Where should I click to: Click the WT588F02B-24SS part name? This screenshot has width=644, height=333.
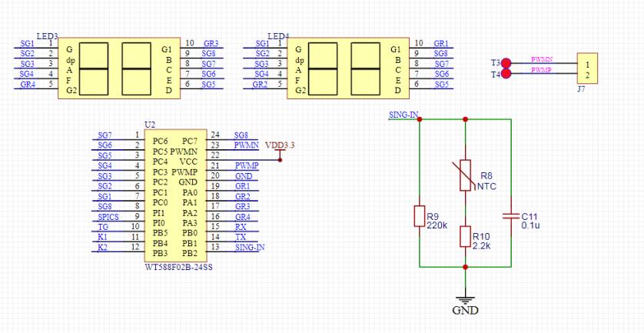click(x=178, y=267)
